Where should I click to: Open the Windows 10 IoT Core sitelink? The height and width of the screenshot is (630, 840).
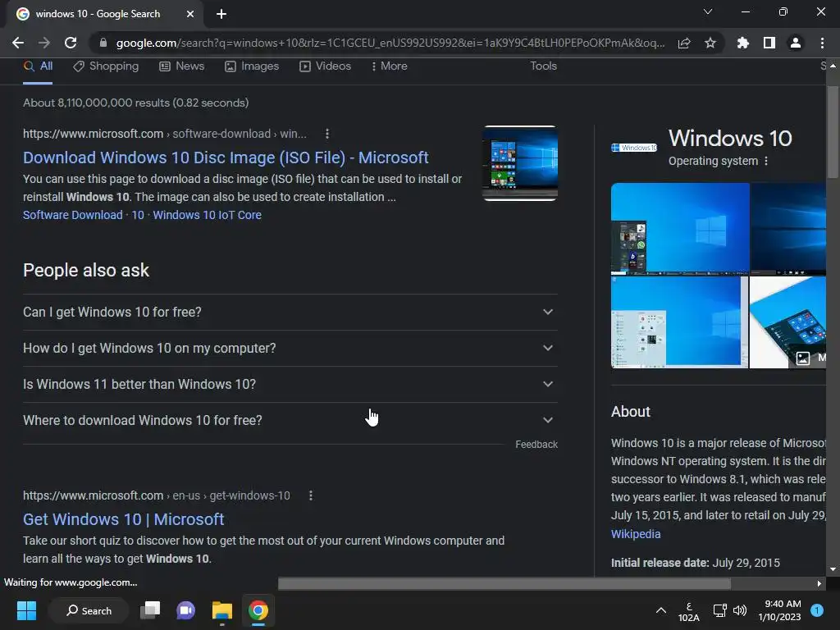(x=207, y=215)
